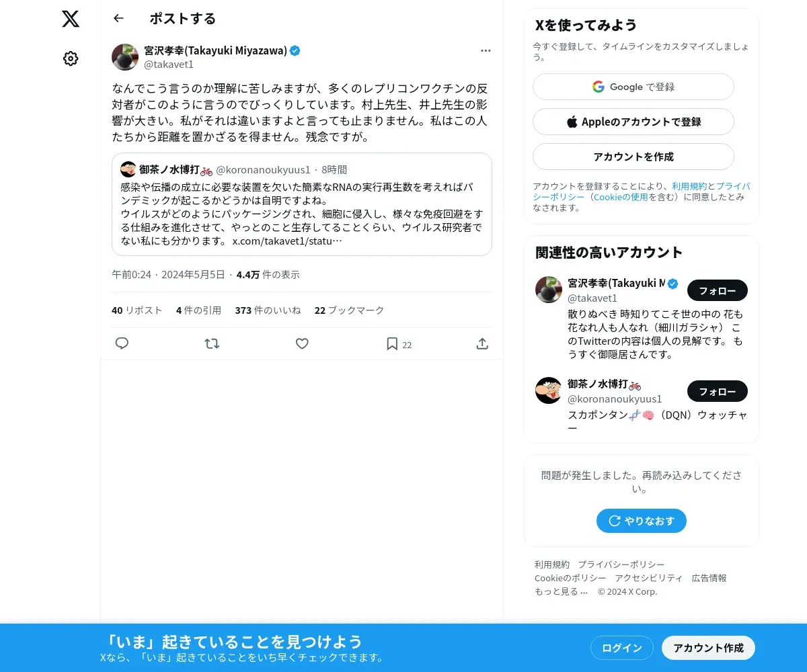Image resolution: width=807 pixels, height=672 pixels.
Task: View the 4 件の引用 quotes
Action: pyautogui.click(x=198, y=310)
